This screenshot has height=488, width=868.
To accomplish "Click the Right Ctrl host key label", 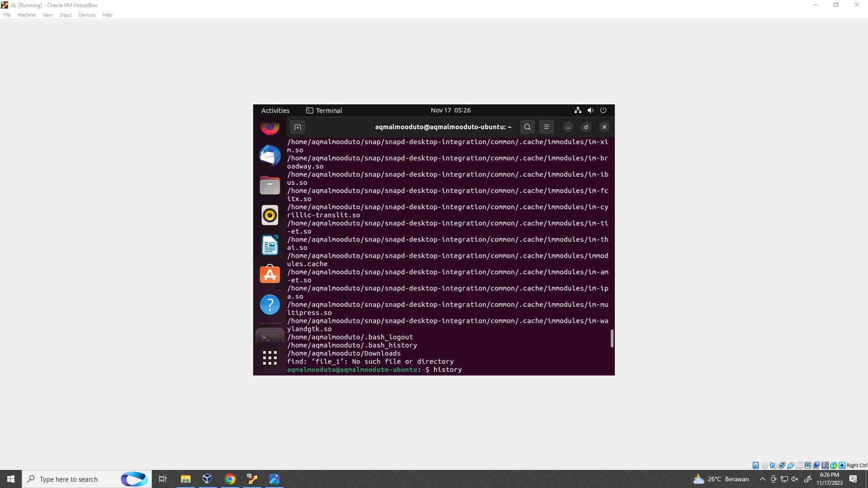I will pos(857,465).
